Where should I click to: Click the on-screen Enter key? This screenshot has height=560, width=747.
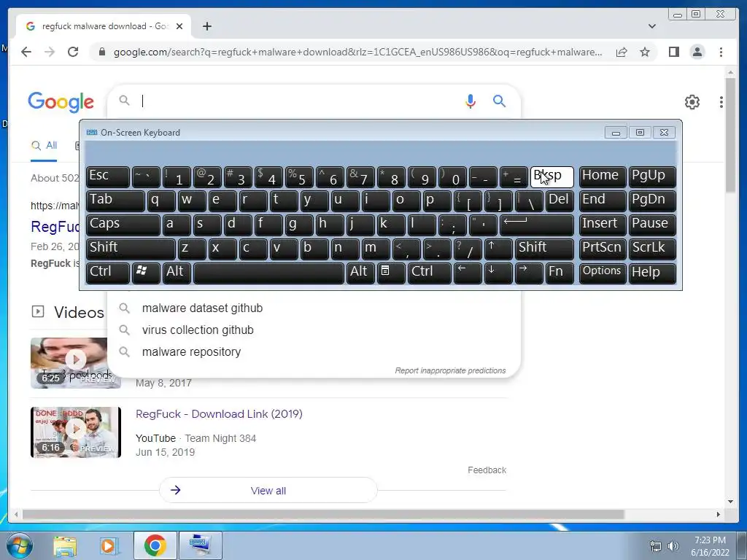tap(537, 225)
